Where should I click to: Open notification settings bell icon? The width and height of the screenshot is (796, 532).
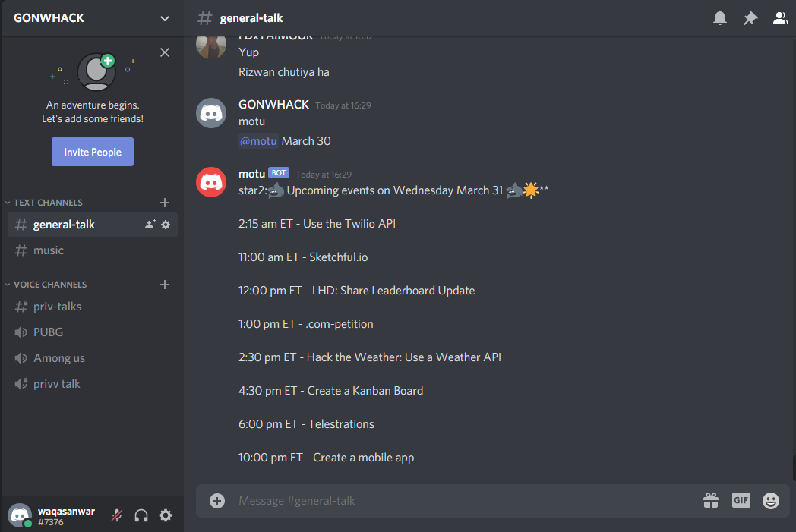coord(720,18)
